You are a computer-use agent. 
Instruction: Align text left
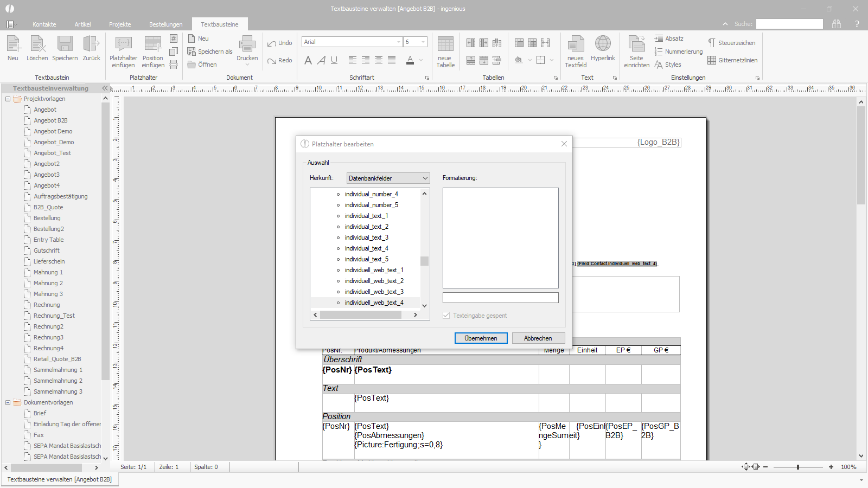353,60
